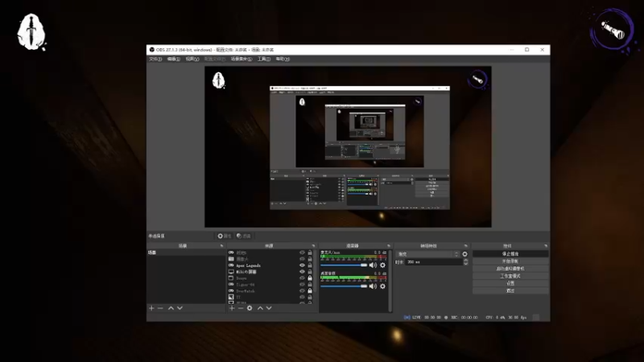Open the 视图(V) menu
644x362 pixels.
click(x=192, y=59)
